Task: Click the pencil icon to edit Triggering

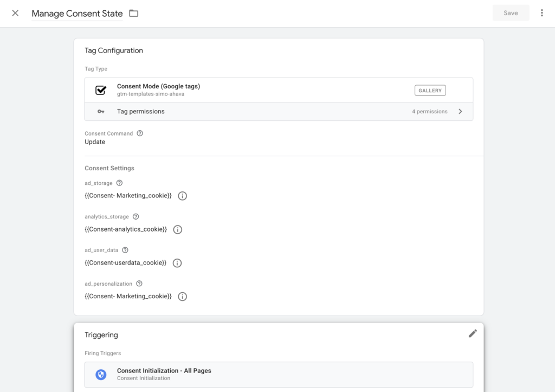Action: pyautogui.click(x=473, y=333)
